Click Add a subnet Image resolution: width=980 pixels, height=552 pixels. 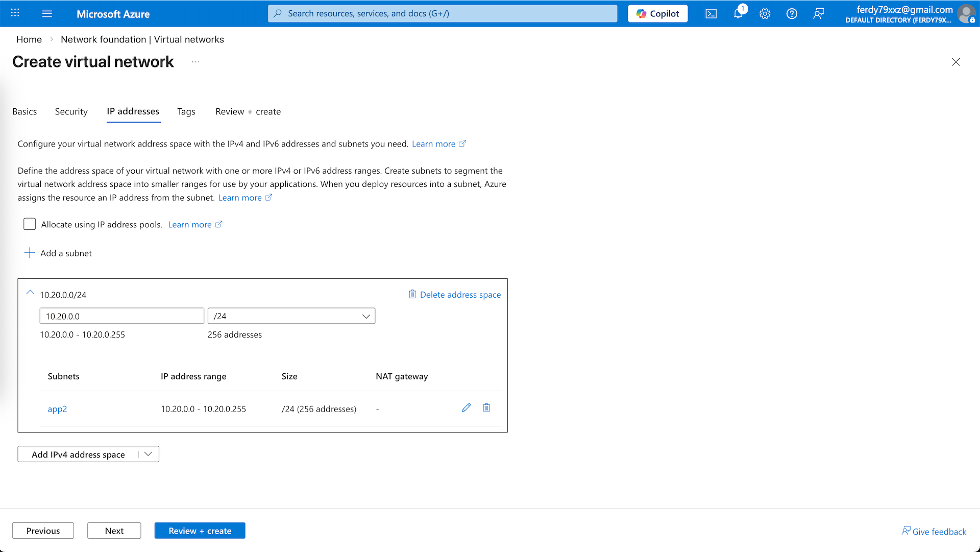(x=58, y=253)
